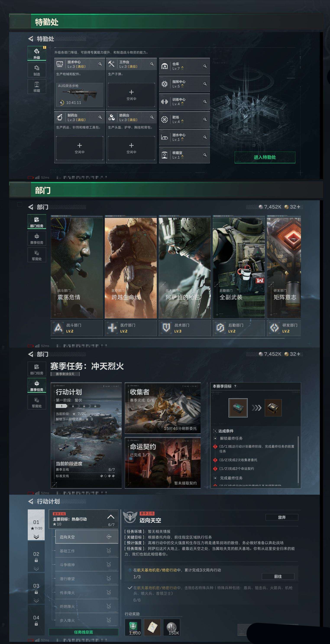Open 训练中心 details via its magnifier
The height and width of the screenshot is (644, 330).
coord(205,102)
